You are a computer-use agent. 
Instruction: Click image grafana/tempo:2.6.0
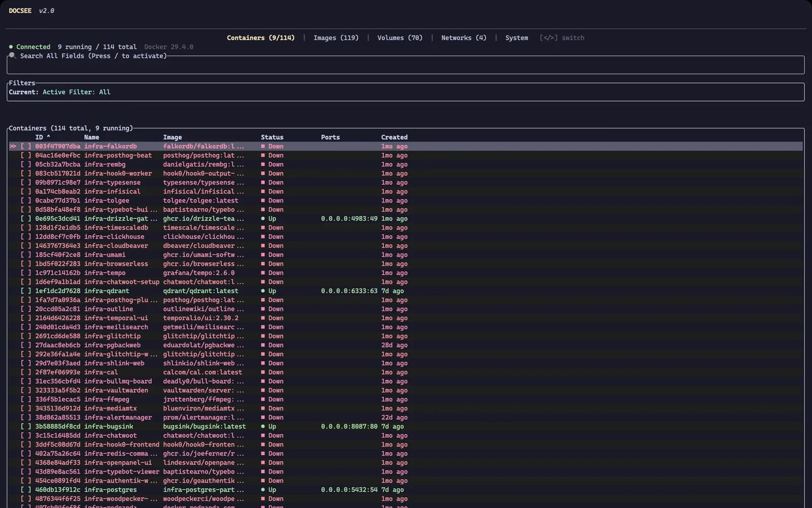click(x=199, y=273)
